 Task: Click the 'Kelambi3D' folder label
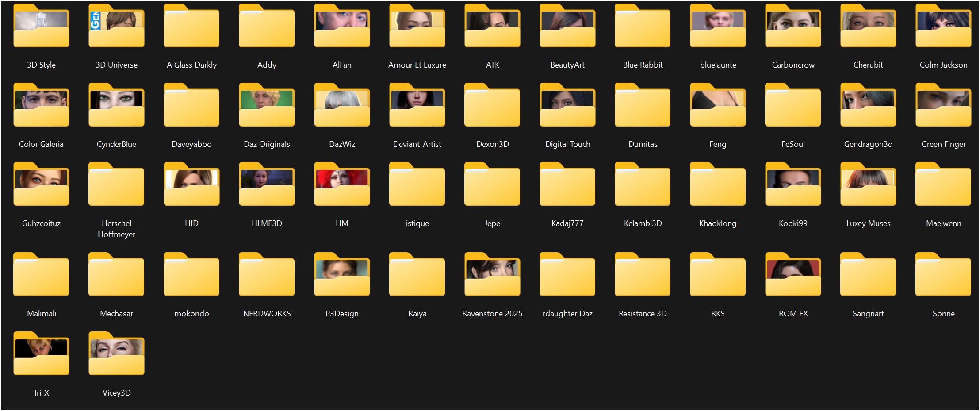pos(643,223)
